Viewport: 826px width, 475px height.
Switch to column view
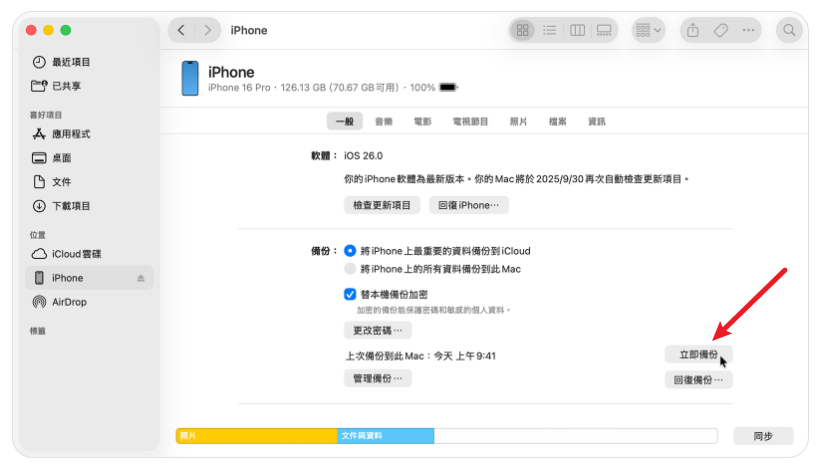coord(577,30)
